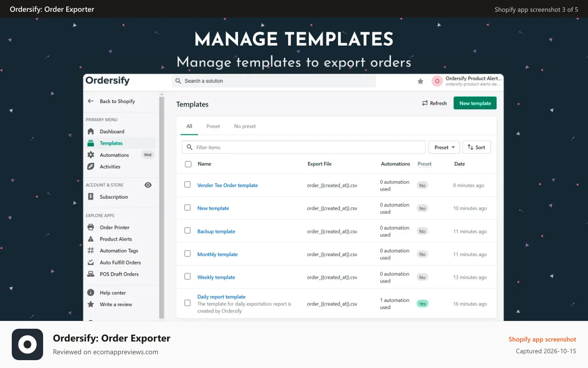Click the Product Alerts warning icon

click(91, 239)
